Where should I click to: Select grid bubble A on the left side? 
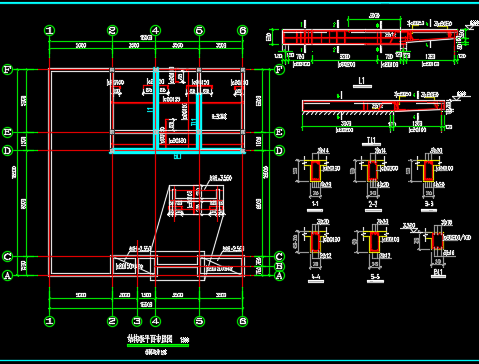tap(7, 276)
